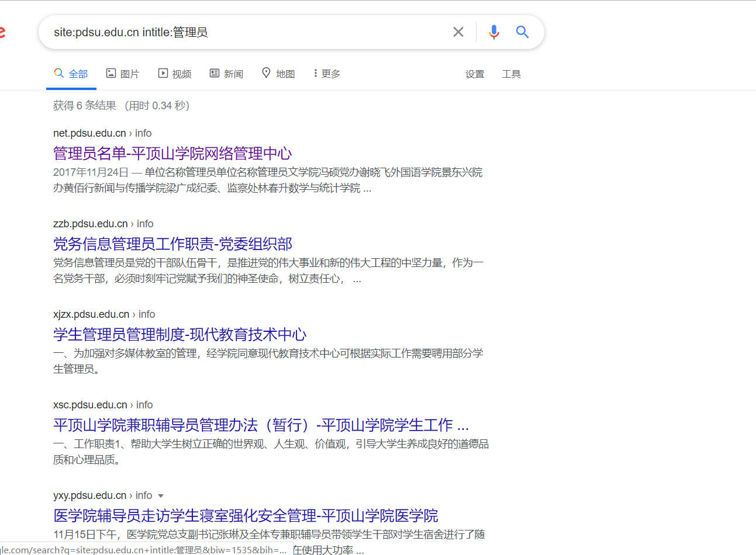Click the snippet starting 一、为加强对多媒体教室的管理
756x555 pixels.
click(x=268, y=361)
